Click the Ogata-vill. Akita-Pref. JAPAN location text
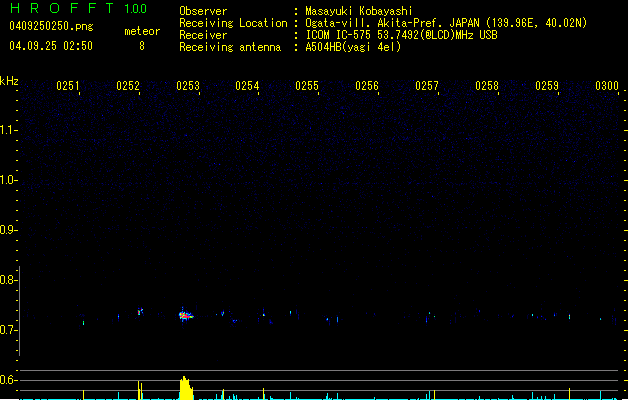The image size is (629, 400). (446, 23)
